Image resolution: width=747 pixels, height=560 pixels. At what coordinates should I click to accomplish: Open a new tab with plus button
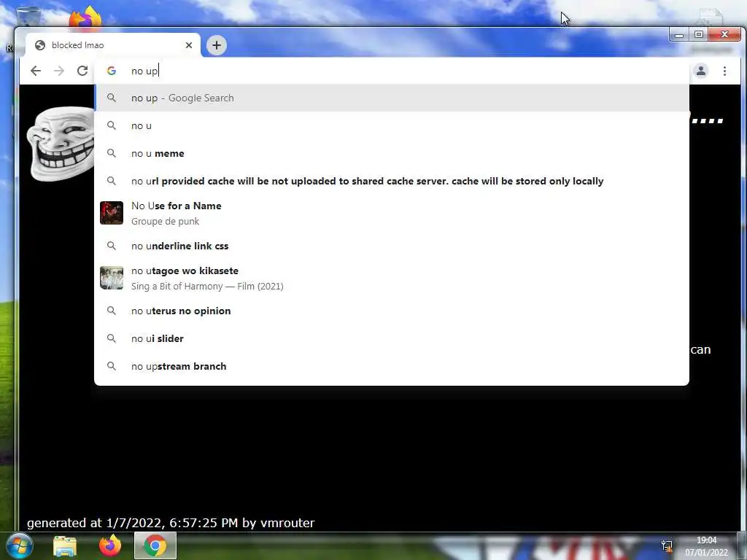(216, 45)
